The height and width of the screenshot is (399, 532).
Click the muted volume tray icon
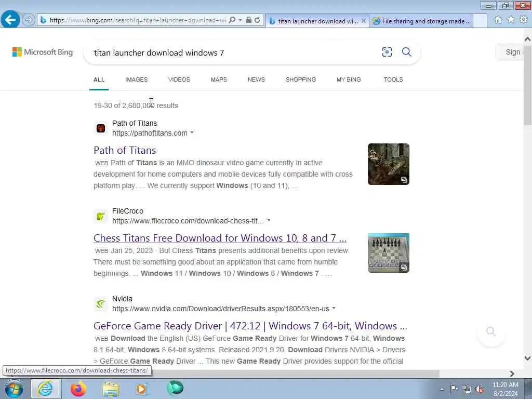[x=480, y=390]
